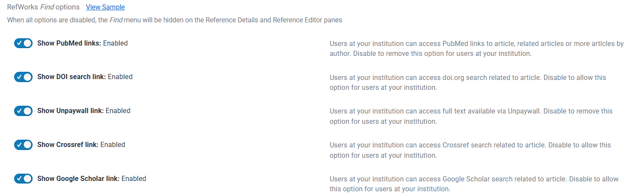644x196 pixels.
Task: Open the View Sample link
Action: coord(105,7)
